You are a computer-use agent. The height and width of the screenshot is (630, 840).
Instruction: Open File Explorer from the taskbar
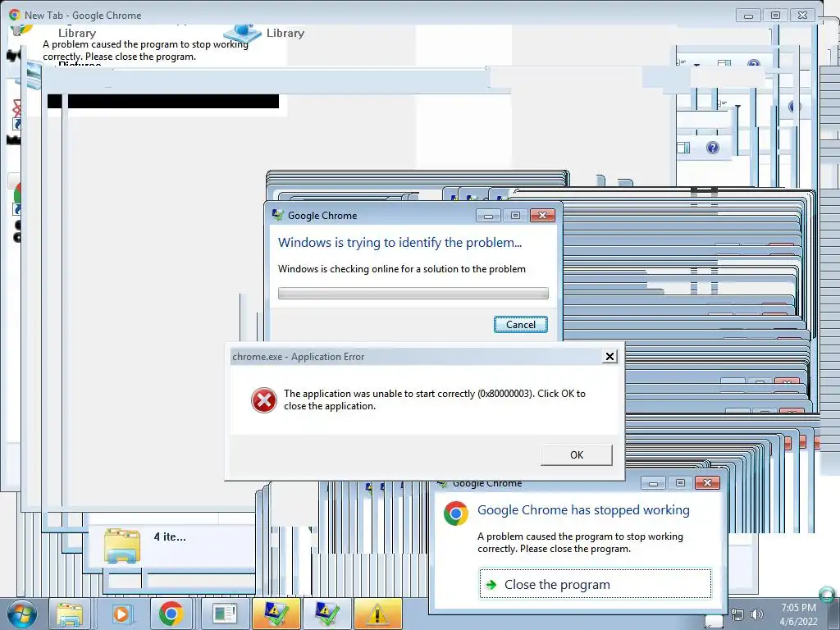(71, 614)
